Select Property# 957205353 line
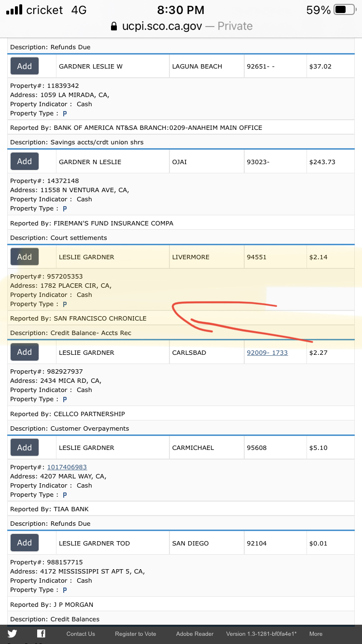Image resolution: width=362 pixels, height=644 pixels. 46,277
